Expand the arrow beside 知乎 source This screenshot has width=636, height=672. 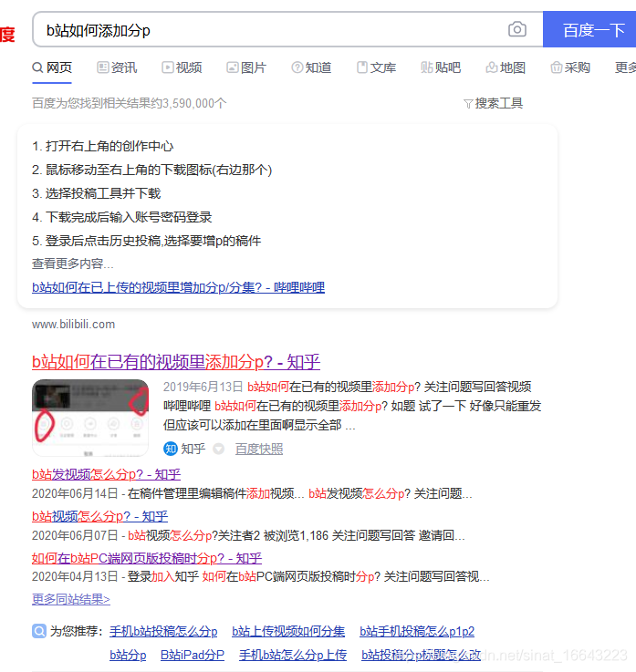219,450
